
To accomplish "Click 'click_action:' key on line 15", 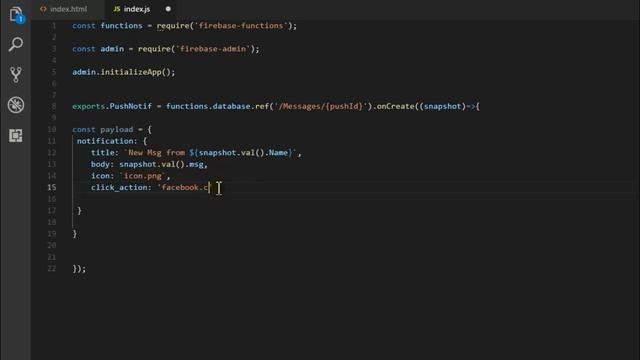I will point(121,187).
